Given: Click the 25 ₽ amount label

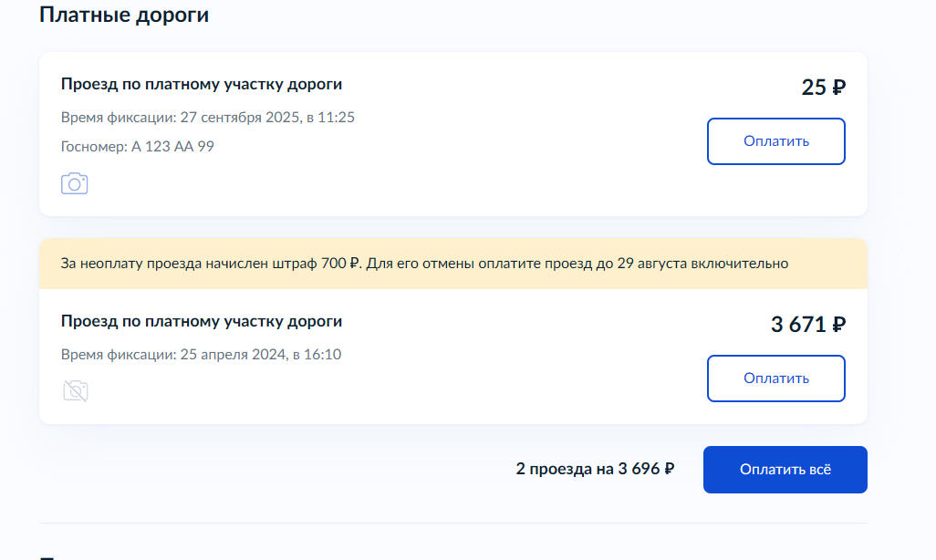Looking at the screenshot, I should click(x=823, y=88).
